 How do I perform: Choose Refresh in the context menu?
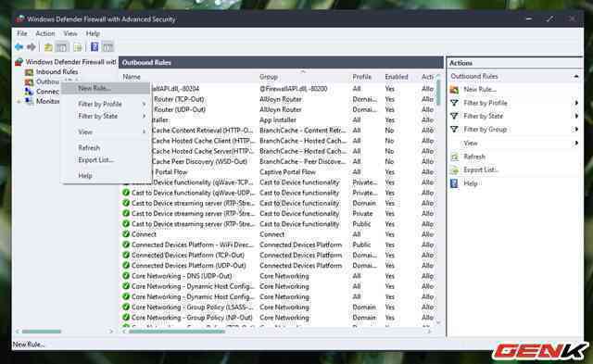(106, 148)
